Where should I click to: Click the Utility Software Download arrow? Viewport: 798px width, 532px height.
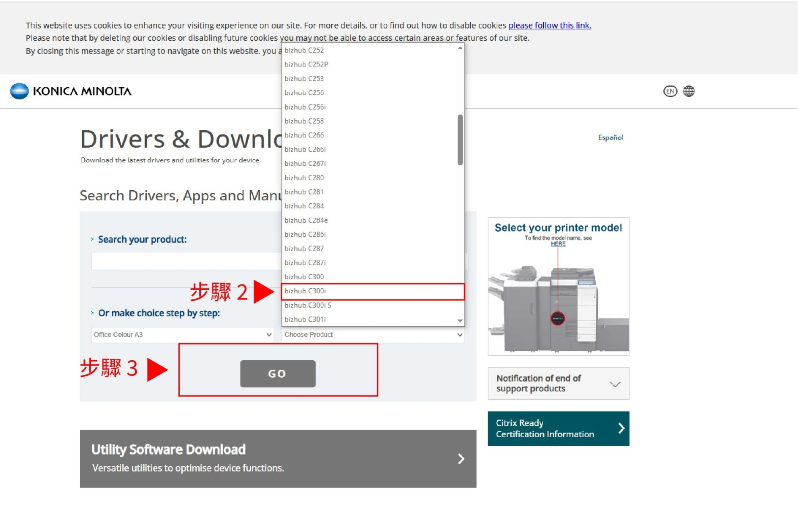[461, 459]
